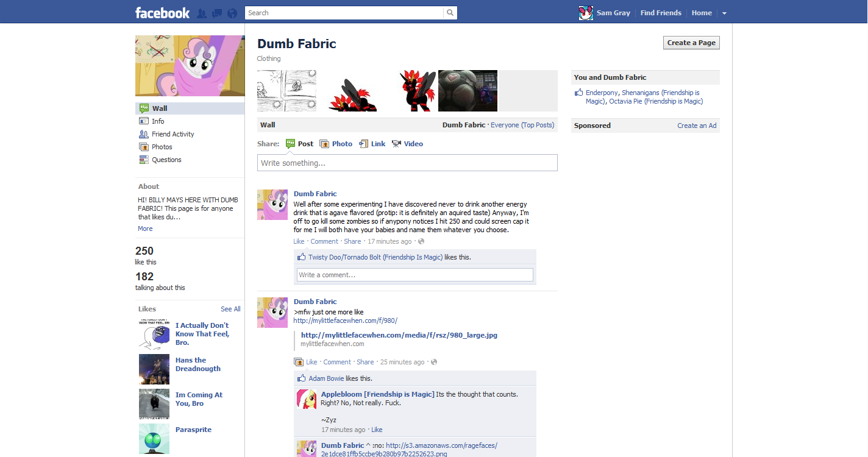Select Post icon in Share bar
The image size is (868, 457).
coord(291,144)
